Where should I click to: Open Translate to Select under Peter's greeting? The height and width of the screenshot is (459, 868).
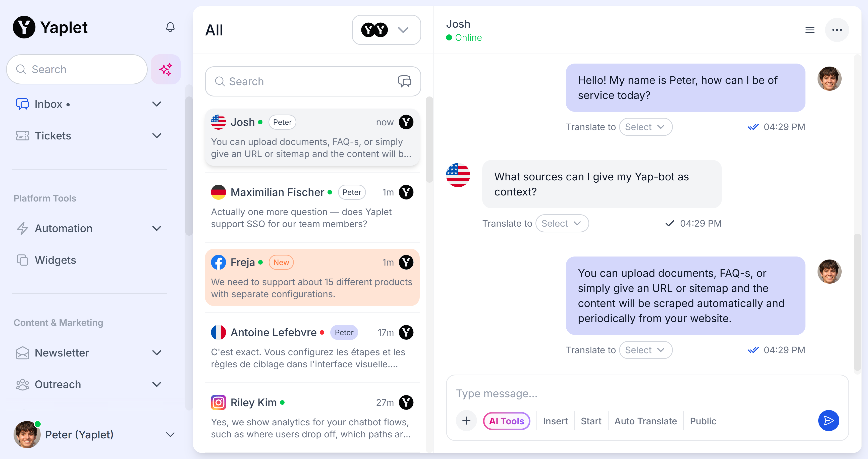tap(646, 127)
